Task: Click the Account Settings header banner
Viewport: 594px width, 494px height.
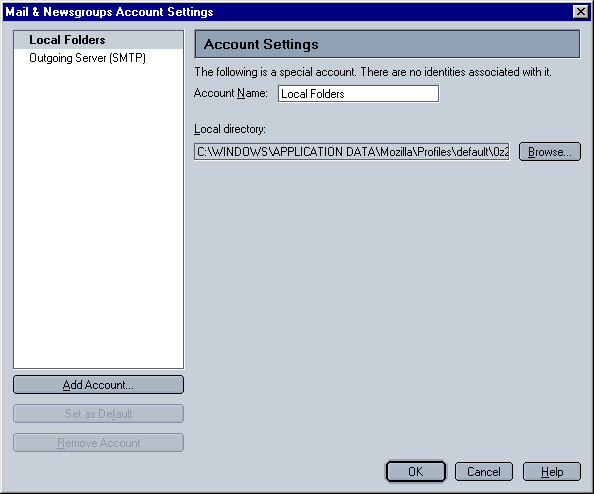Action: click(387, 44)
